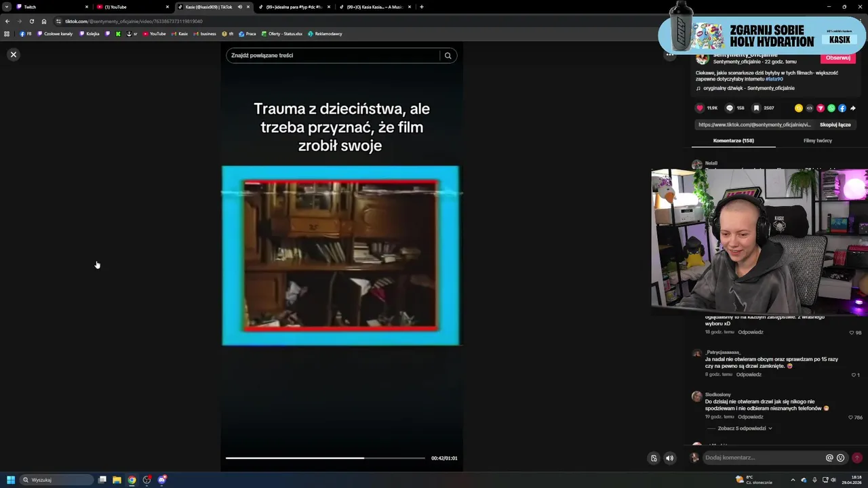
Task: Like Slodkoslony's comment with 786 likes
Action: coord(851,418)
